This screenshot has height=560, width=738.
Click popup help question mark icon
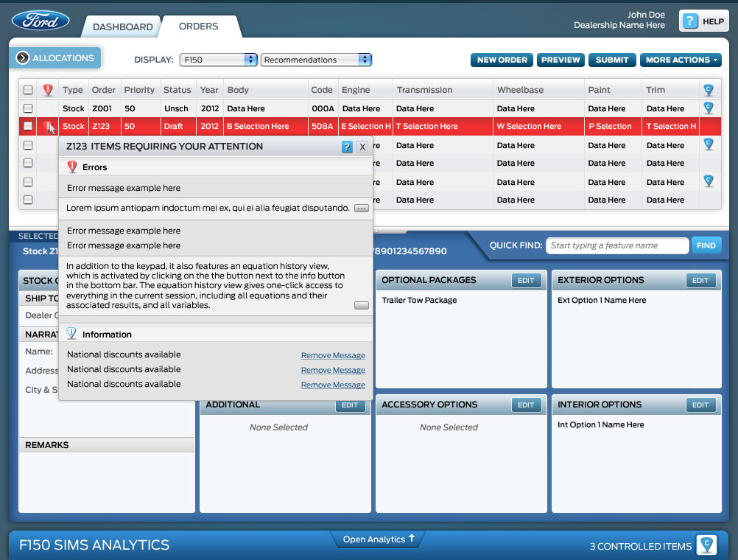click(347, 147)
